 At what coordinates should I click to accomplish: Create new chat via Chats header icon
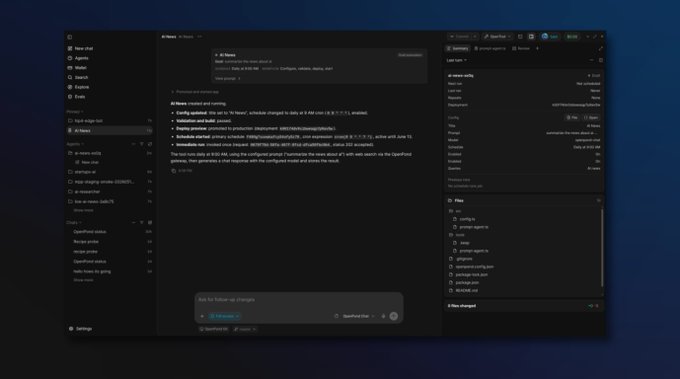pyautogui.click(x=150, y=222)
